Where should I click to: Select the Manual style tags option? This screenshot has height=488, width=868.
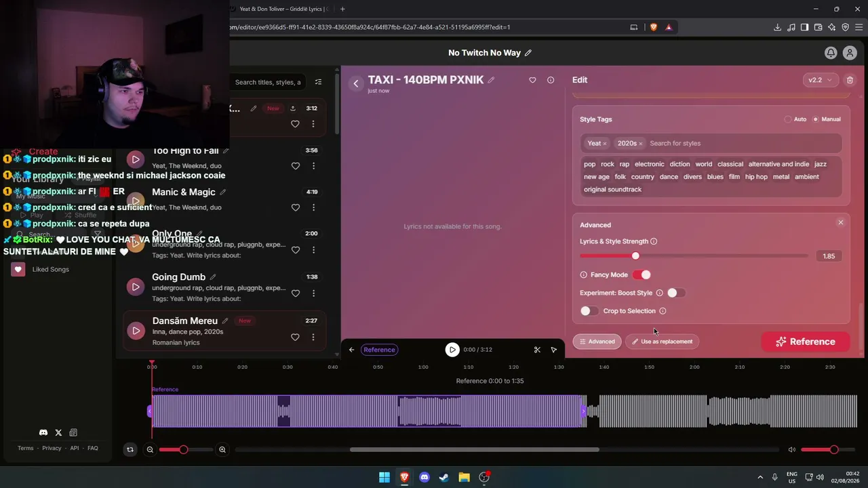tap(827, 119)
